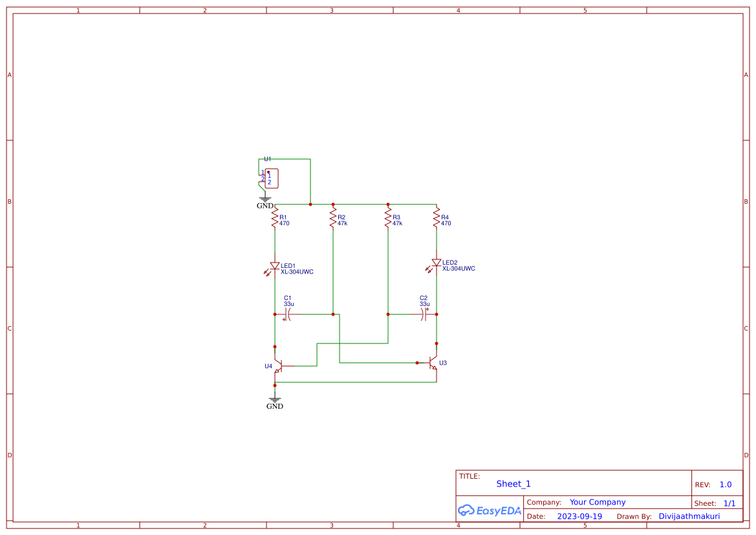Select the LED2 symbol on the right
Image resolution: width=756 pixels, height=535 pixels.
point(436,263)
